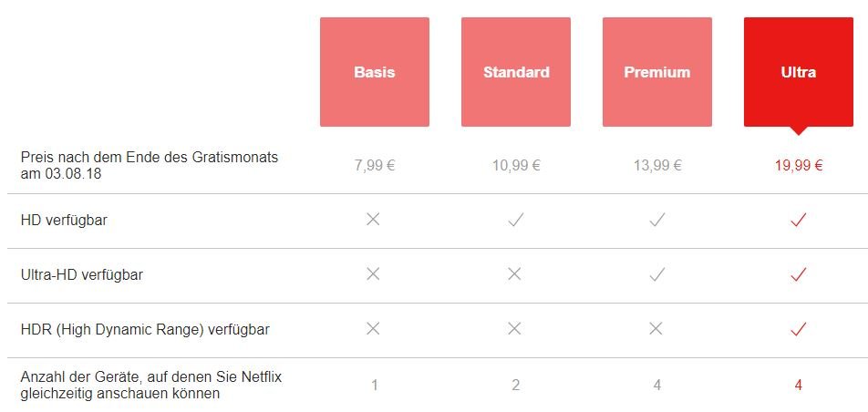Click the highlighted Ultra plan tile
Screen dimensions: 868x412
799,72
